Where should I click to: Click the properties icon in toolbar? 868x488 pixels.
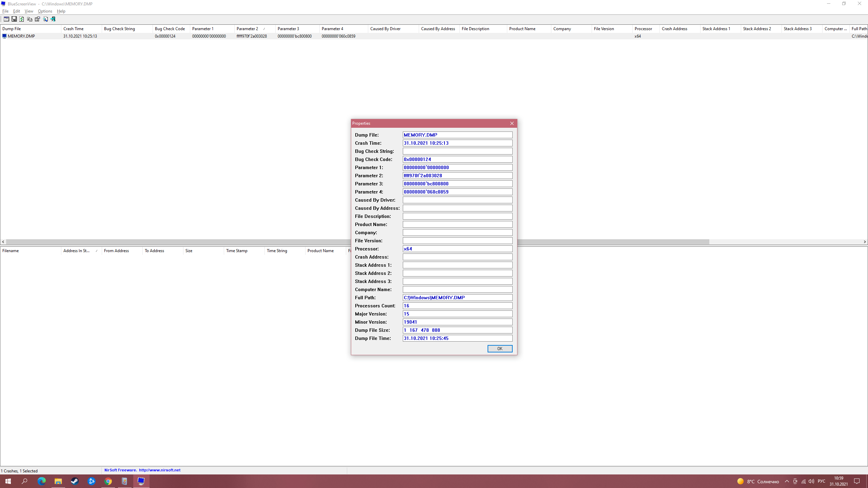click(x=37, y=19)
